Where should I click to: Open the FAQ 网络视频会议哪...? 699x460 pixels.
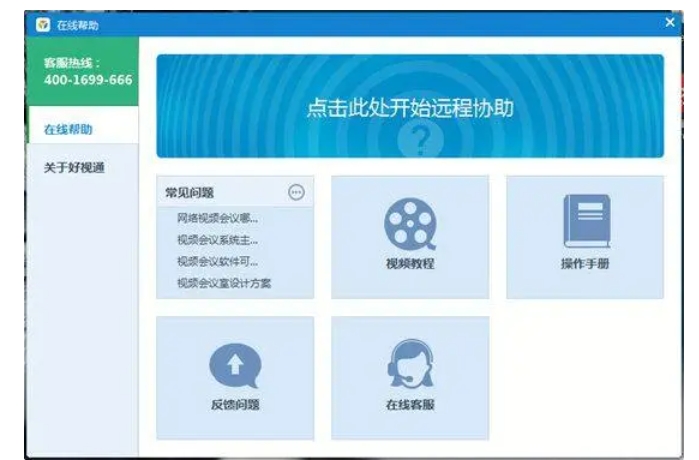217,218
